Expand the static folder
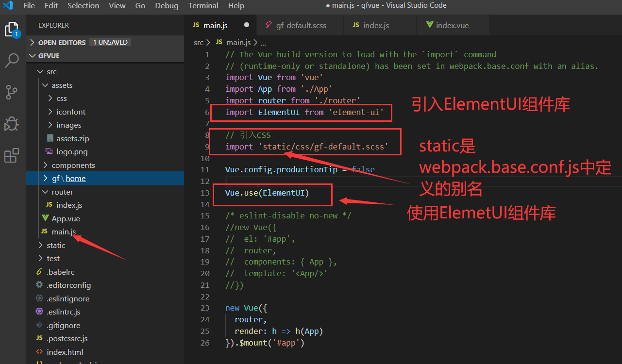This screenshot has width=622, height=364. tap(55, 245)
